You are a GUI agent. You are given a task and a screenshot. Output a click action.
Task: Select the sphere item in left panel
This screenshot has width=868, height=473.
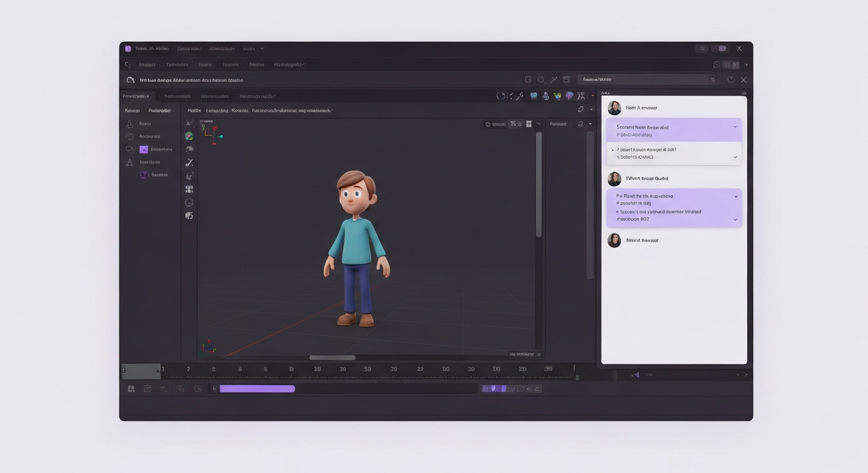coord(129,136)
